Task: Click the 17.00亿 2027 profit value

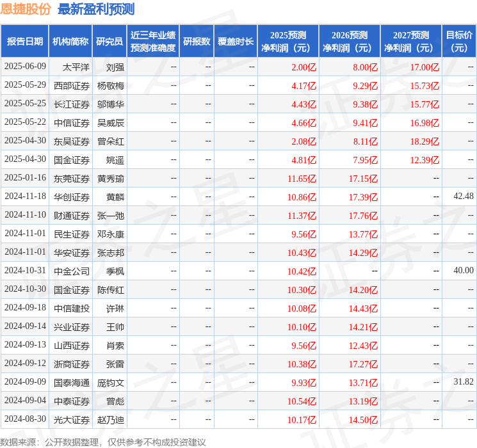Action: click(x=424, y=67)
